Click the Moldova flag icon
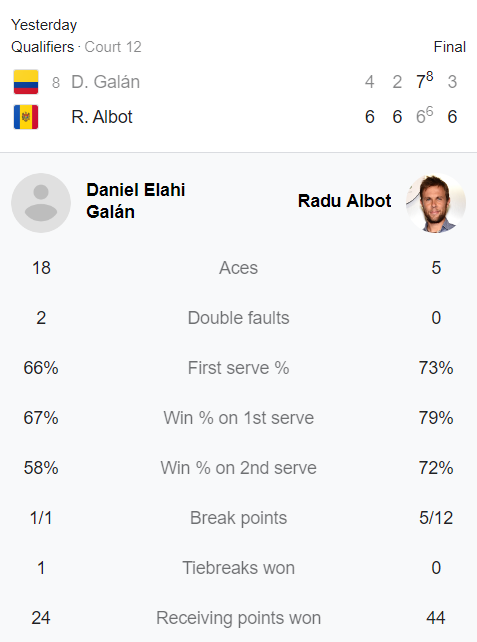The image size is (477, 642). (x=26, y=117)
